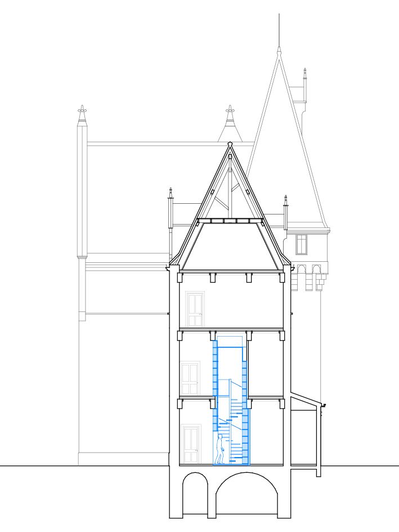The image size is (399, 532).
Task: Click the apex of the sectioned roof
Action: click(x=230, y=145)
